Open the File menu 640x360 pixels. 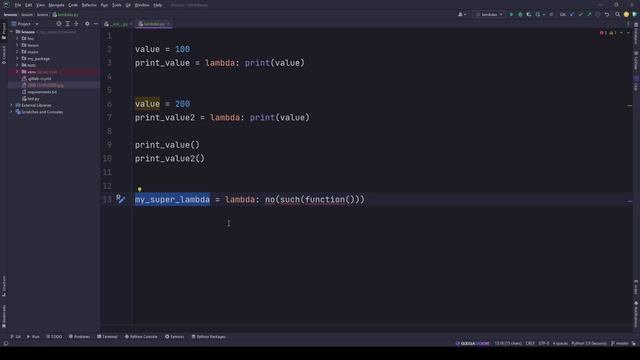pos(18,5)
